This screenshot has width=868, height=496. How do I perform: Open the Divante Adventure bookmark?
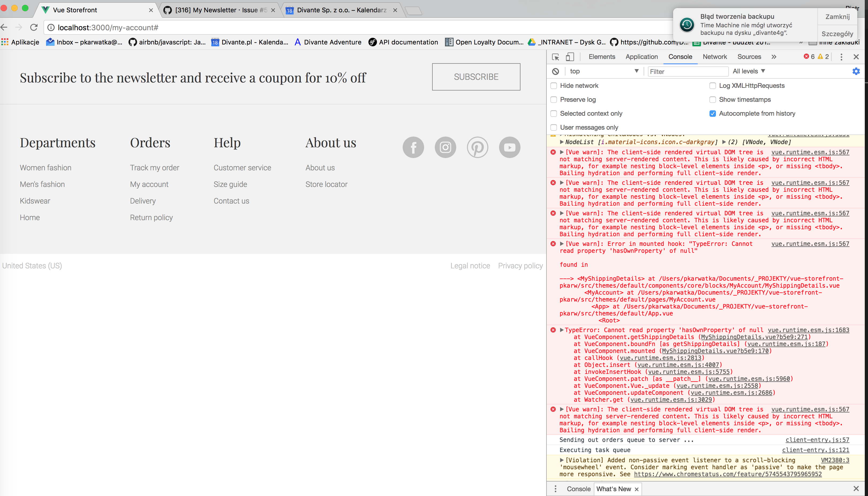(x=328, y=42)
